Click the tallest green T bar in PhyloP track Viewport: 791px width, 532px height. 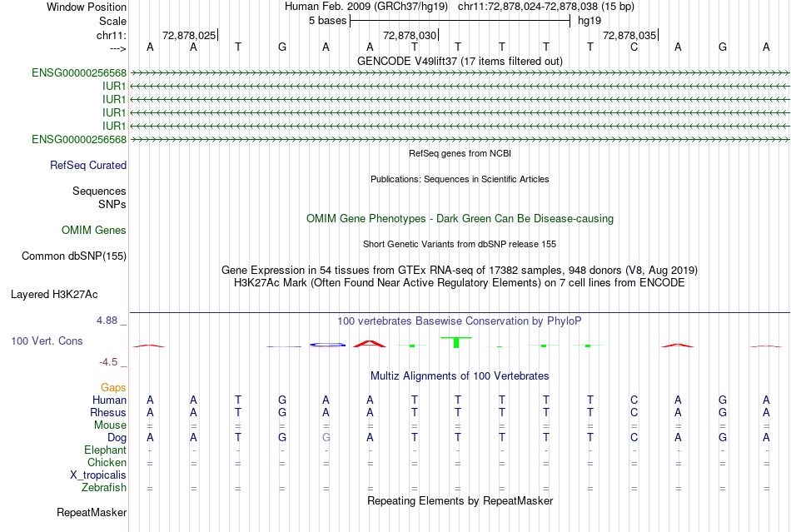tap(456, 342)
